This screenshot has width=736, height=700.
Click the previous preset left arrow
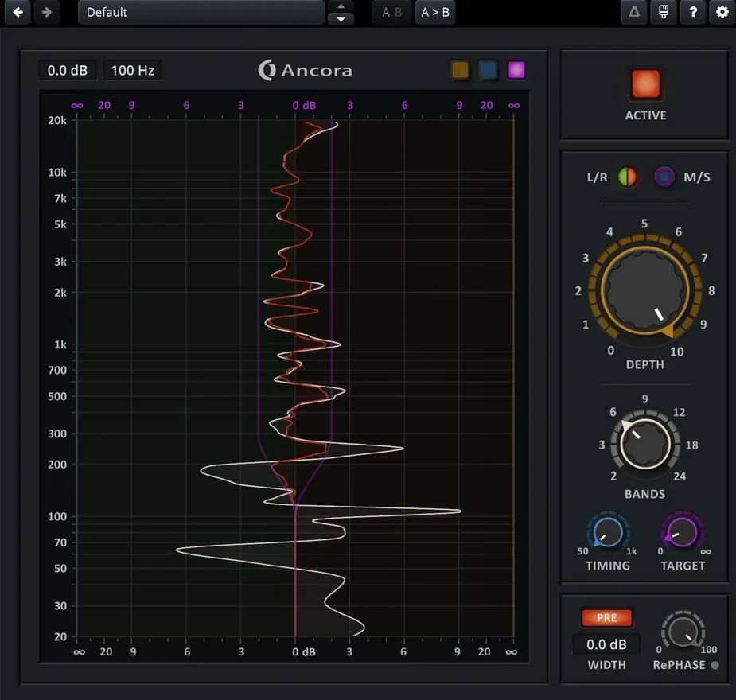18,12
